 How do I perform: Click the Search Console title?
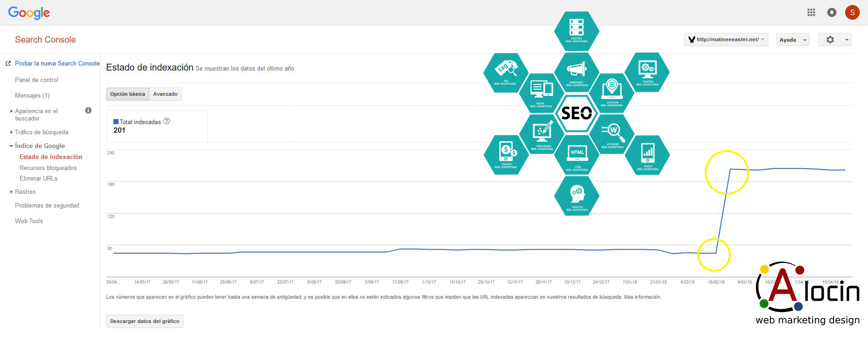pos(45,40)
